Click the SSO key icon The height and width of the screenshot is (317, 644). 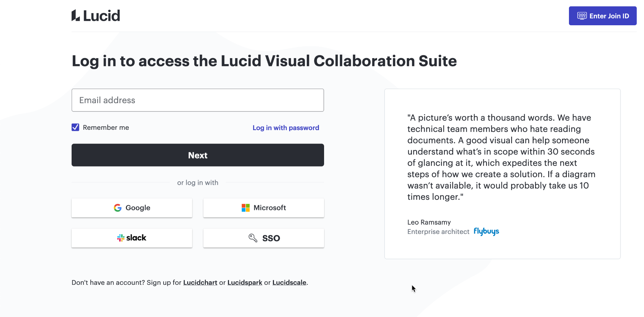[x=252, y=238]
